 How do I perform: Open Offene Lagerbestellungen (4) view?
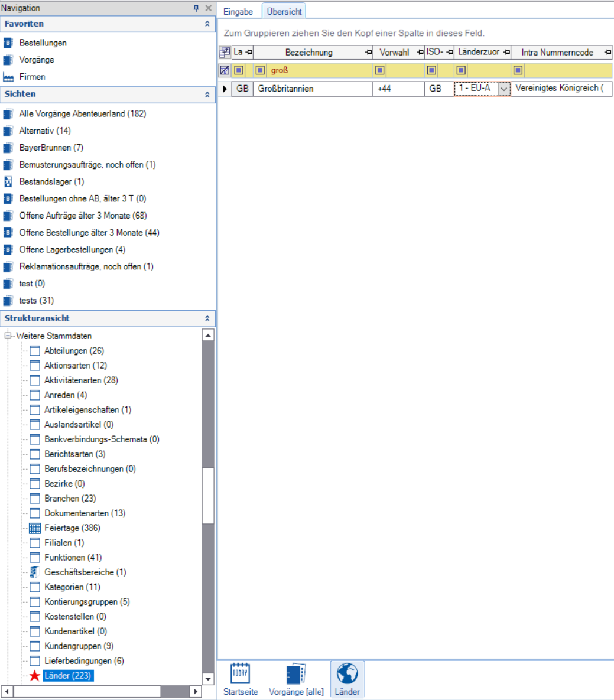(x=72, y=250)
